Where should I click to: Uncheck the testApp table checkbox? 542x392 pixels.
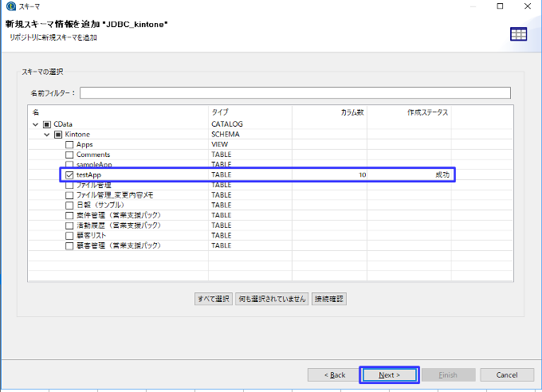[x=69, y=175]
